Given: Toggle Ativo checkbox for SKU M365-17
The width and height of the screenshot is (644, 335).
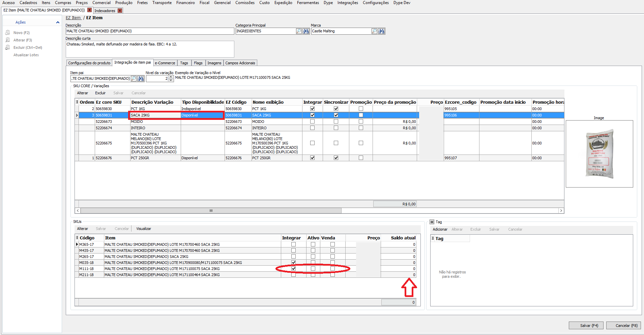Looking at the screenshot, I should [313, 244].
